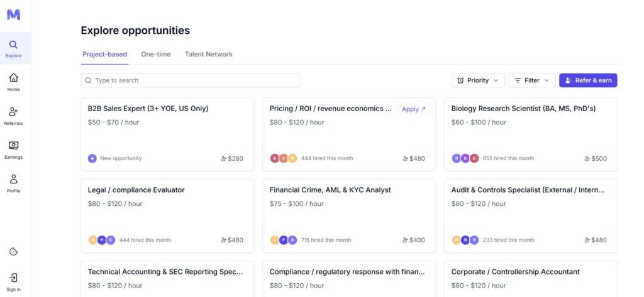The width and height of the screenshot is (644, 297).
Task: Click the $480 referral bonus on the Legal / compliance card
Action: click(x=232, y=240)
